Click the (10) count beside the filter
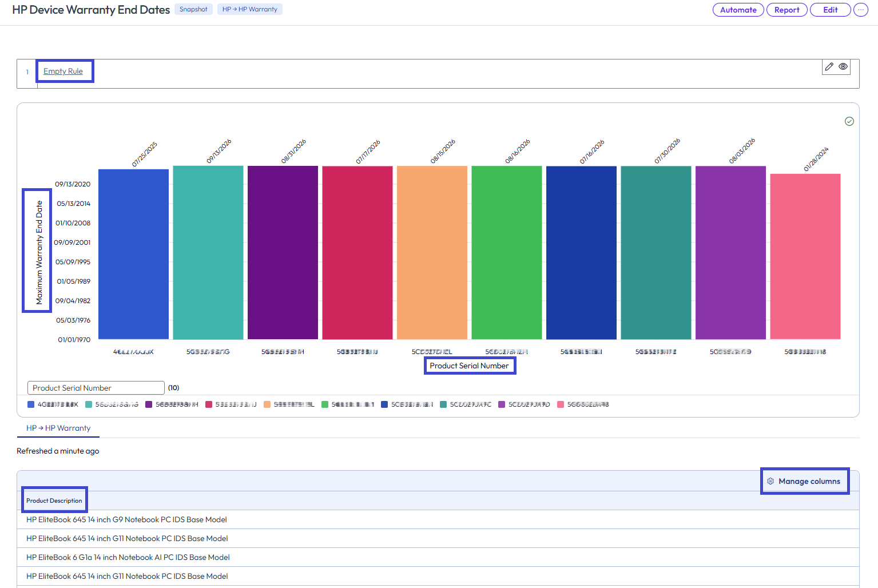This screenshot has height=588, width=878. 174,388
